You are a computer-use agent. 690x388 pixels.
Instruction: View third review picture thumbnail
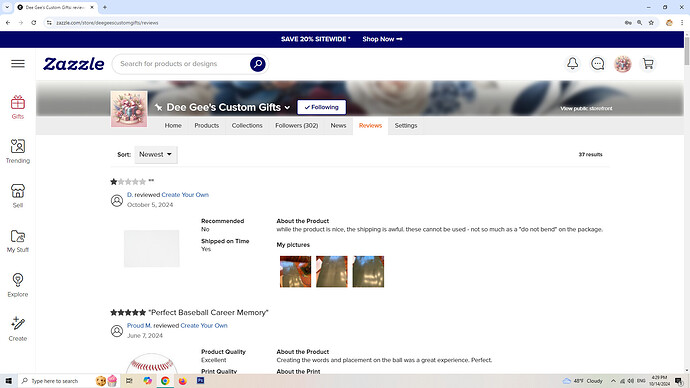pyautogui.click(x=368, y=271)
